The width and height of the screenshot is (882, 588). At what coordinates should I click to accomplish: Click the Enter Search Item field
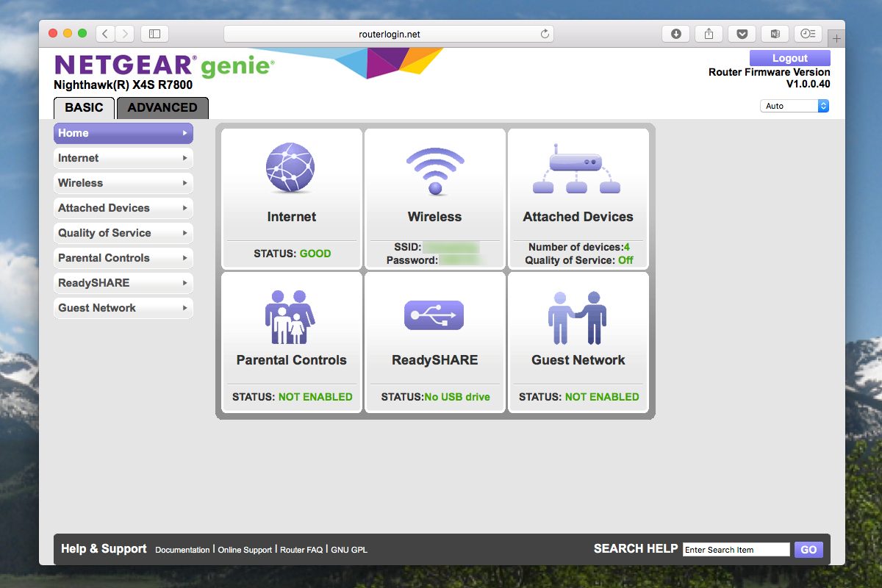[x=736, y=550]
